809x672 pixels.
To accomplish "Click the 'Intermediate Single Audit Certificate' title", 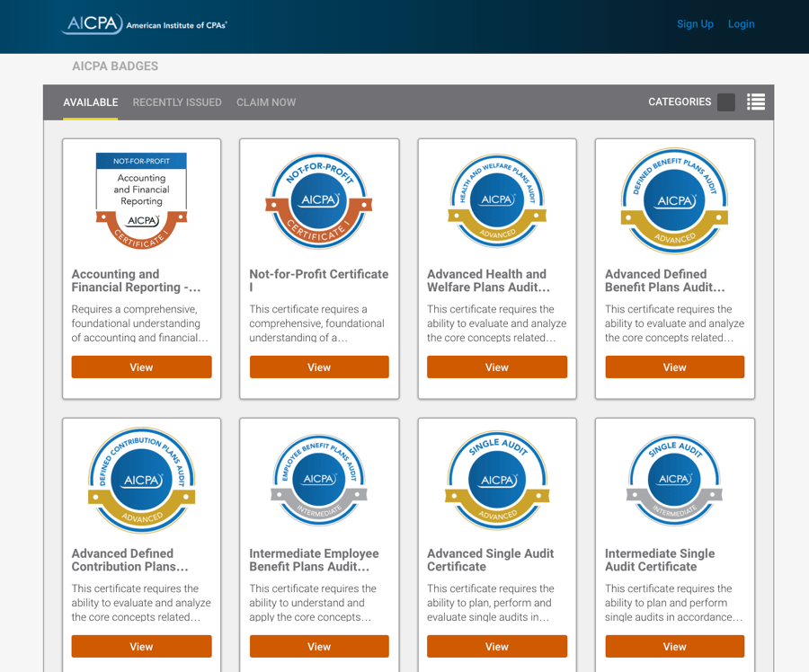I will coord(660,560).
